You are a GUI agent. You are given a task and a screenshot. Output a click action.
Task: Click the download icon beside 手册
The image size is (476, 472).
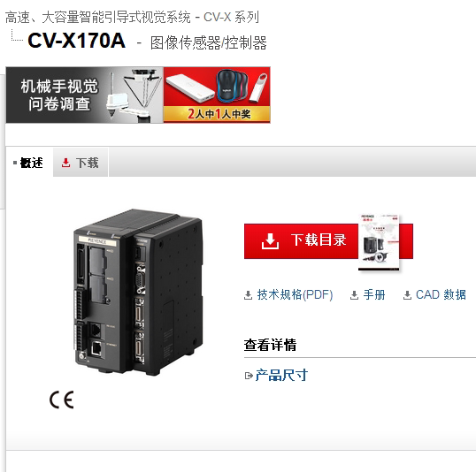354,295
